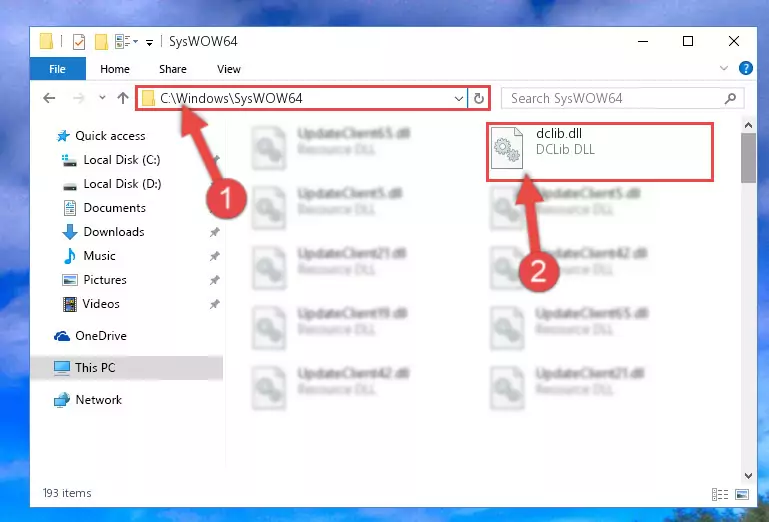Select the dclib.dll file icon
Image resolution: width=769 pixels, height=522 pixels.
click(x=507, y=147)
